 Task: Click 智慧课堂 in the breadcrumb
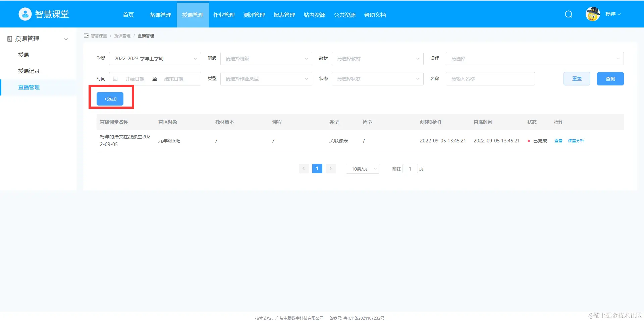(99, 36)
